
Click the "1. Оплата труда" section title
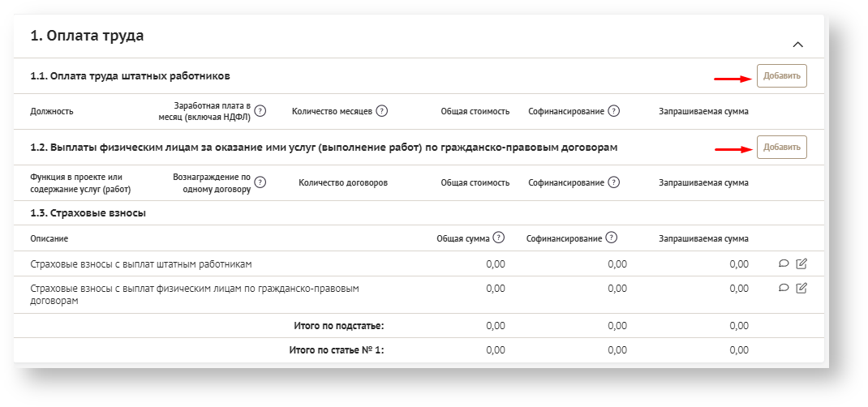point(87,36)
